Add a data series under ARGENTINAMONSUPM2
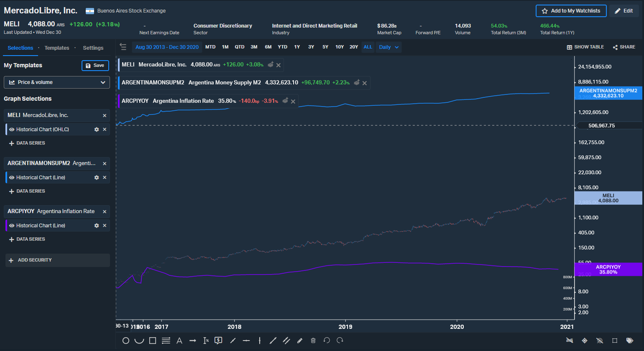Image resolution: width=644 pixels, height=351 pixels. tap(27, 191)
